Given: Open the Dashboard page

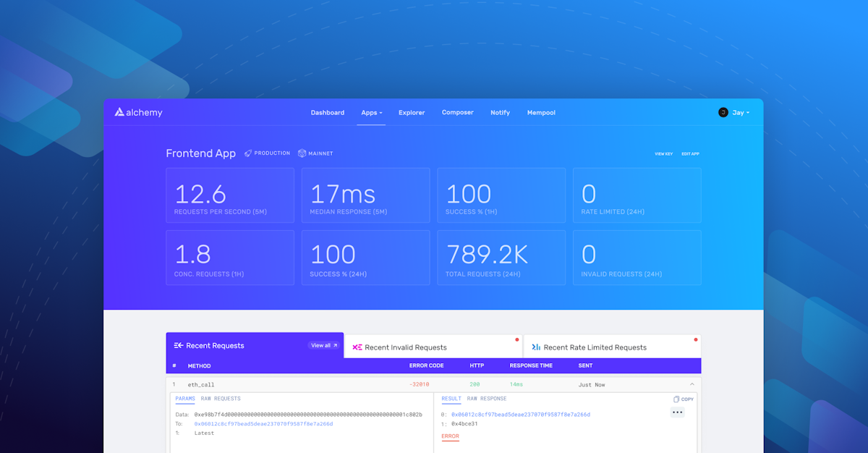Looking at the screenshot, I should click(x=328, y=112).
